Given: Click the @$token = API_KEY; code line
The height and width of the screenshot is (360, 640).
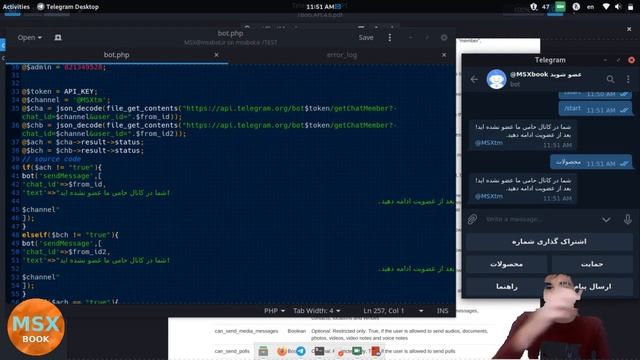Looking at the screenshot, I should click(x=60, y=91).
